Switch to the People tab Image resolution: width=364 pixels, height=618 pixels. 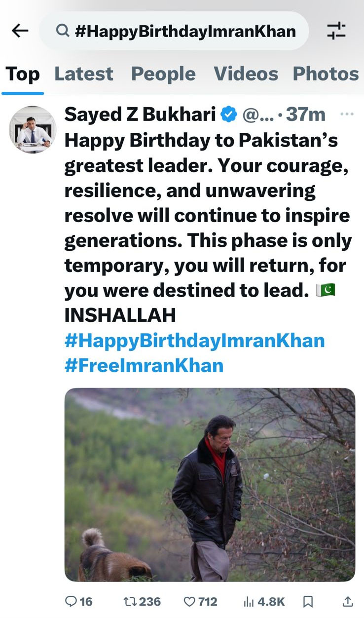(163, 74)
